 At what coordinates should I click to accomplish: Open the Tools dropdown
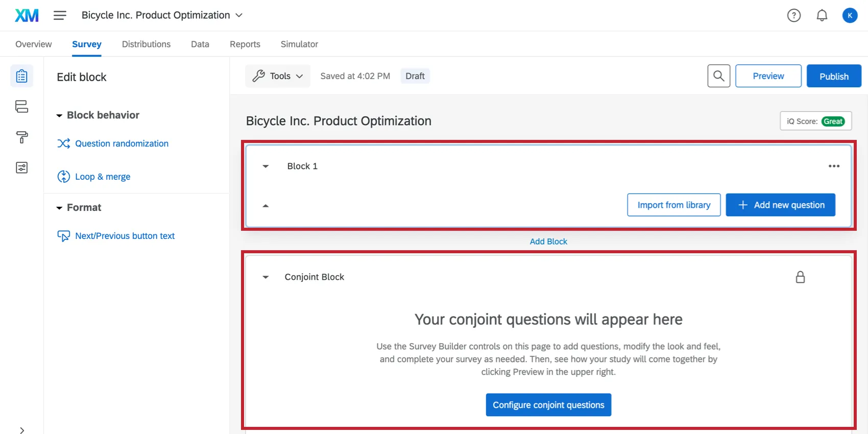coord(278,76)
